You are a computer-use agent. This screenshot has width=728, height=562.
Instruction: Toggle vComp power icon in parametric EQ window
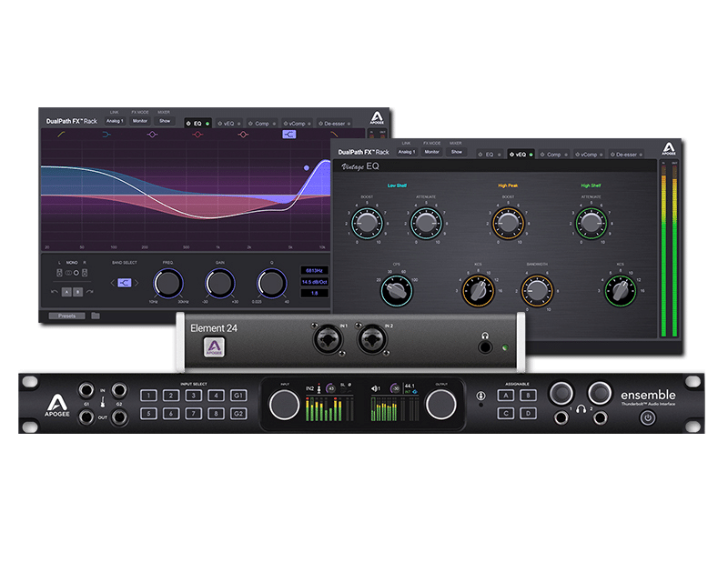(x=286, y=124)
